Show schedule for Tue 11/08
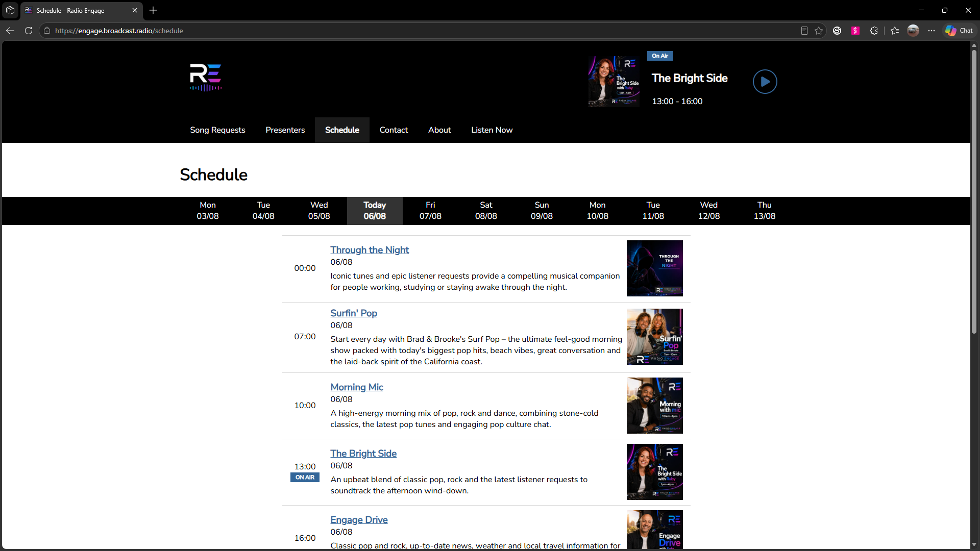The width and height of the screenshot is (980, 551). (x=653, y=211)
